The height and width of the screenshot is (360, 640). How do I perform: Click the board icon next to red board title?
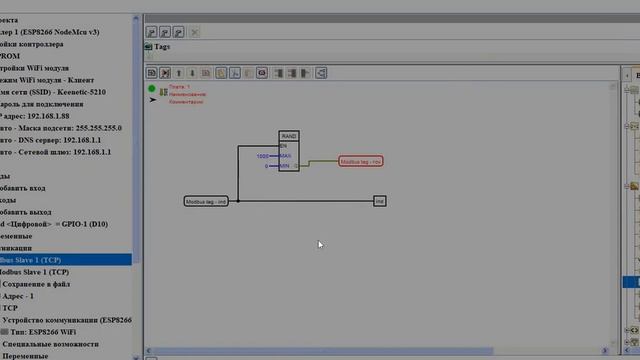(x=164, y=92)
